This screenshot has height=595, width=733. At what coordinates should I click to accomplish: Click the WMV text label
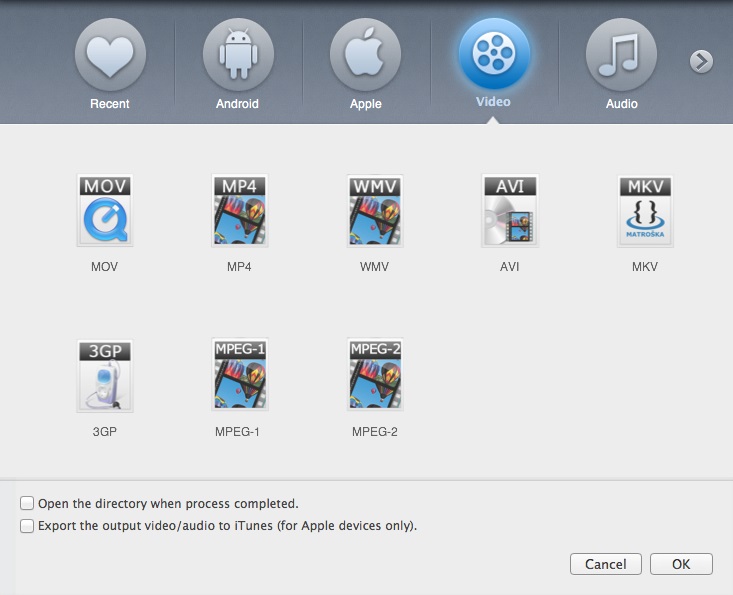tap(374, 267)
